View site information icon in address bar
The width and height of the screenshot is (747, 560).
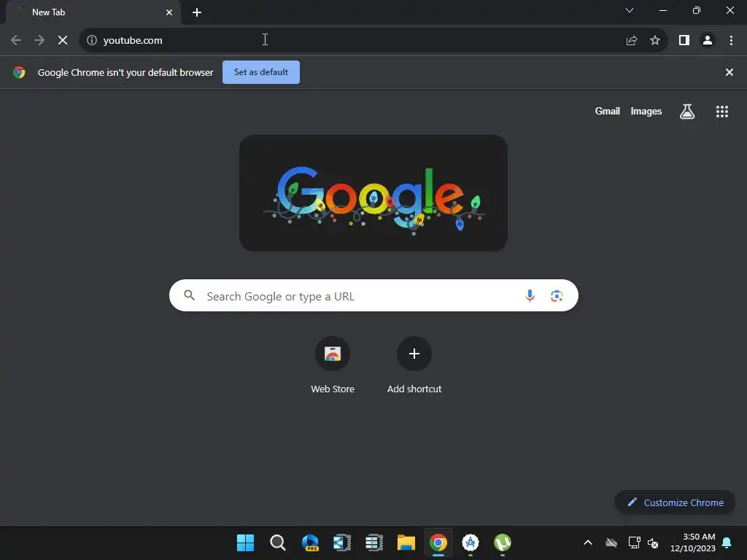click(92, 41)
